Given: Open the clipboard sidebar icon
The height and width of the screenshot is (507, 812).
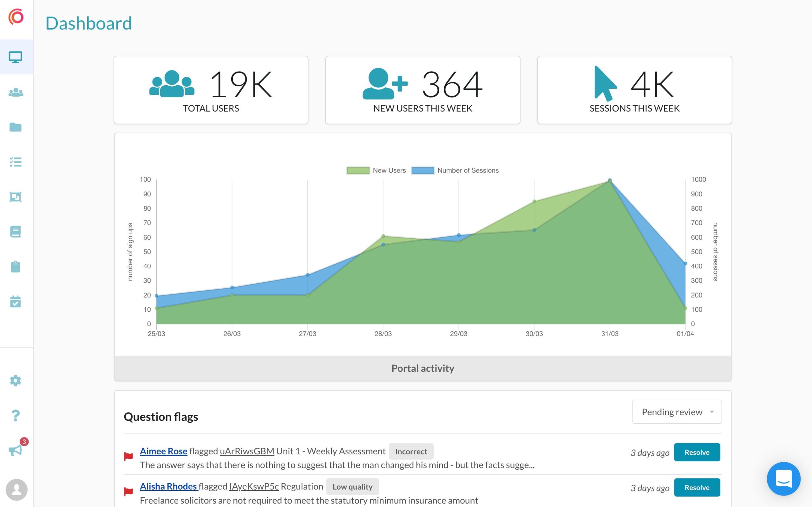Looking at the screenshot, I should 16,266.
